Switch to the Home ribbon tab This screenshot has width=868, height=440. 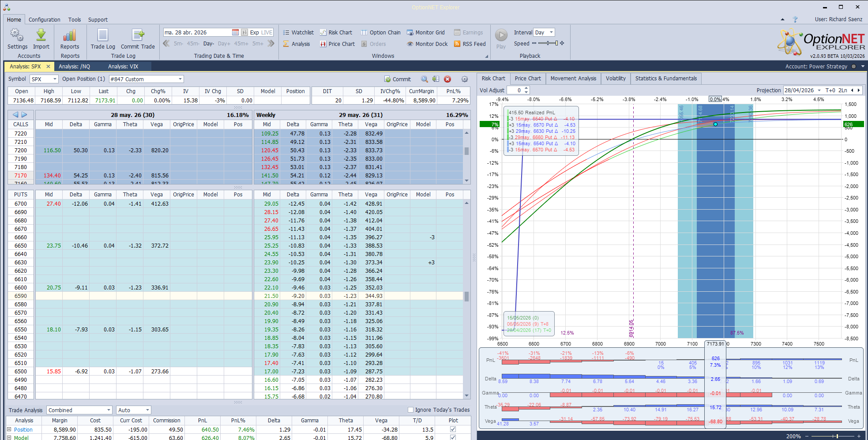(x=14, y=19)
